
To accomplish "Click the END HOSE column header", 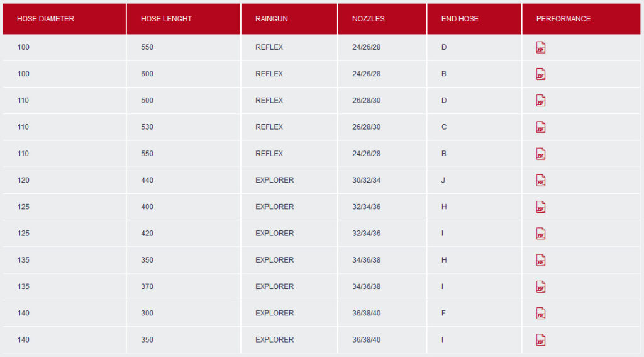I will [460, 19].
